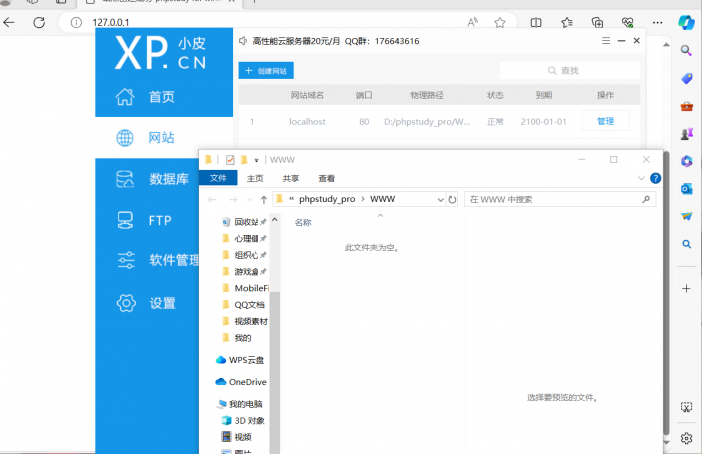
Task: Click phpstudy_pro in the breadcrumb path
Action: click(x=327, y=199)
